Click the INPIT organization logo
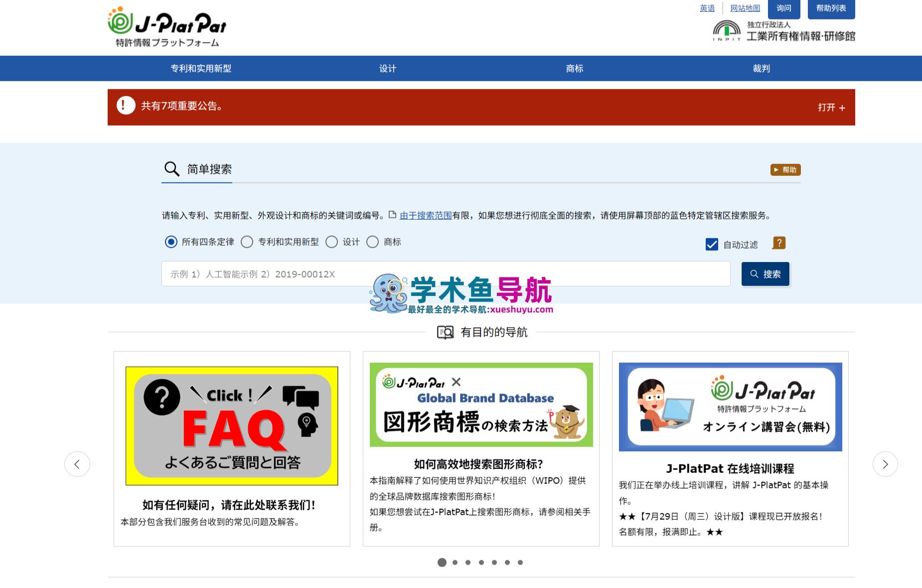The width and height of the screenshot is (922, 588). click(784, 31)
